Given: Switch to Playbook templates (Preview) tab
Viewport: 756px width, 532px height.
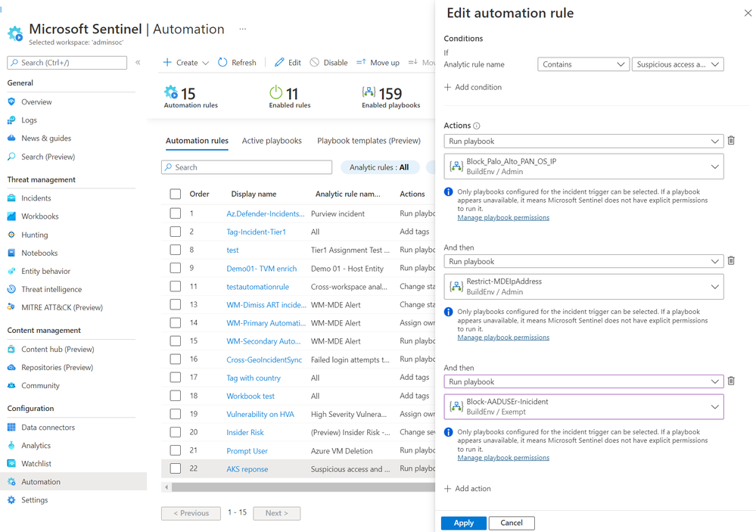Looking at the screenshot, I should [x=369, y=140].
